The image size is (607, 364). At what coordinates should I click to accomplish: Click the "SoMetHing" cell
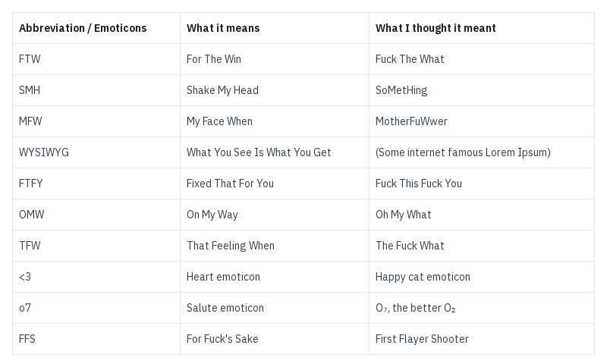click(x=401, y=90)
